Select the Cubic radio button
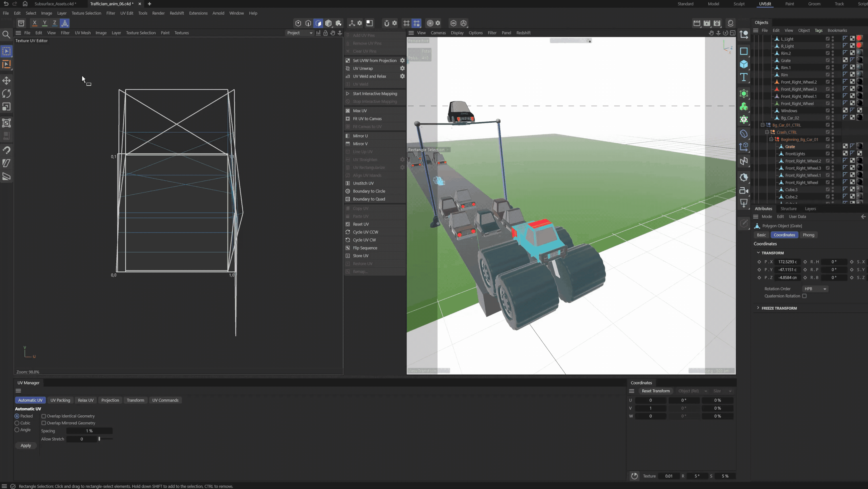This screenshot has width=868, height=489. (x=17, y=423)
